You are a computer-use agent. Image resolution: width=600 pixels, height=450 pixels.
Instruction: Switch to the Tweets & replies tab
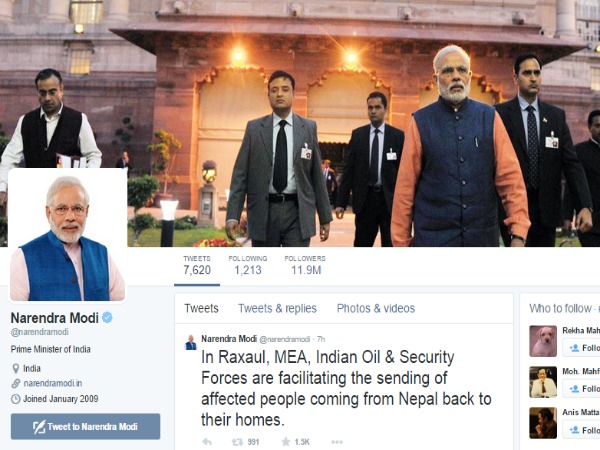pos(277,308)
